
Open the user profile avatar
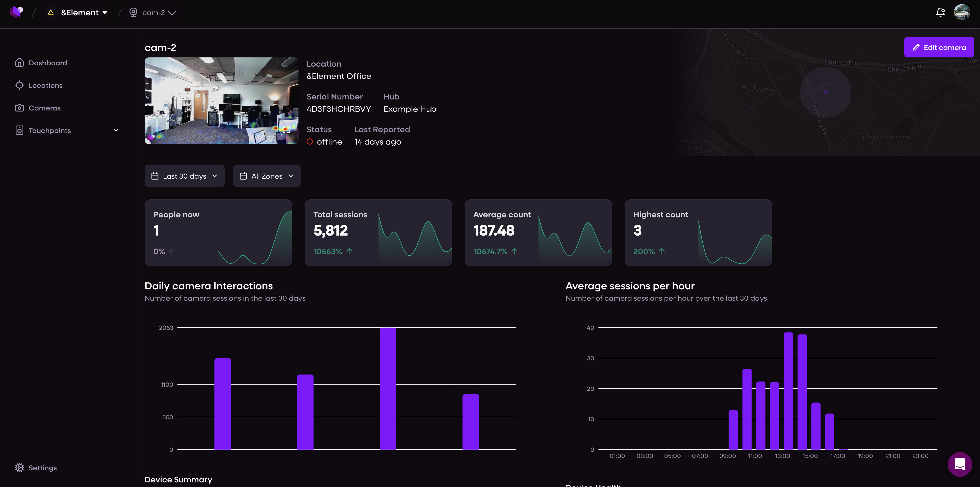tap(961, 12)
